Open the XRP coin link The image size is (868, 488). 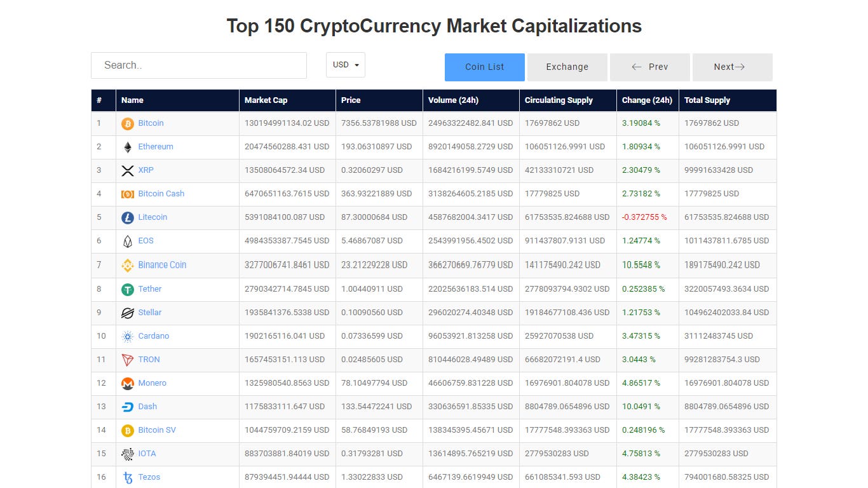pyautogui.click(x=146, y=170)
